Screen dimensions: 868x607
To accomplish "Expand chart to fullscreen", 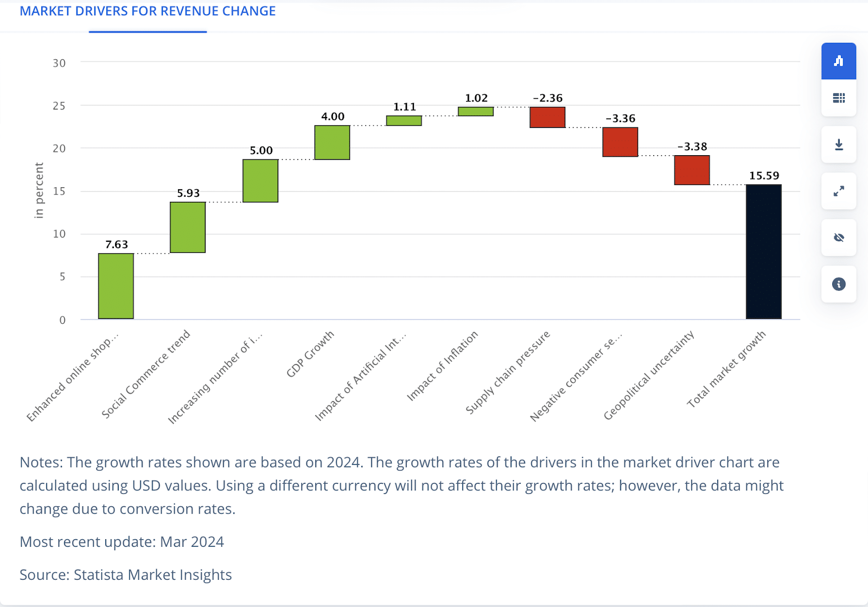I will click(x=839, y=191).
